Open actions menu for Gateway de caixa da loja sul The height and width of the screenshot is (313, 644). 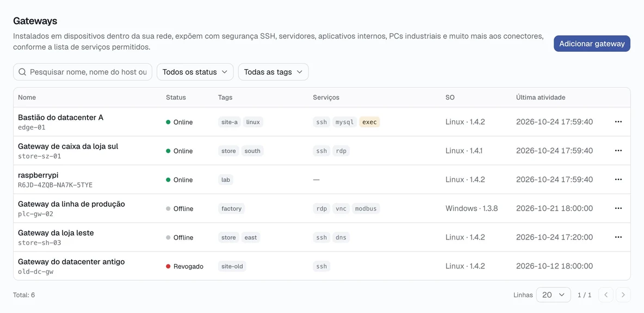[x=618, y=151]
